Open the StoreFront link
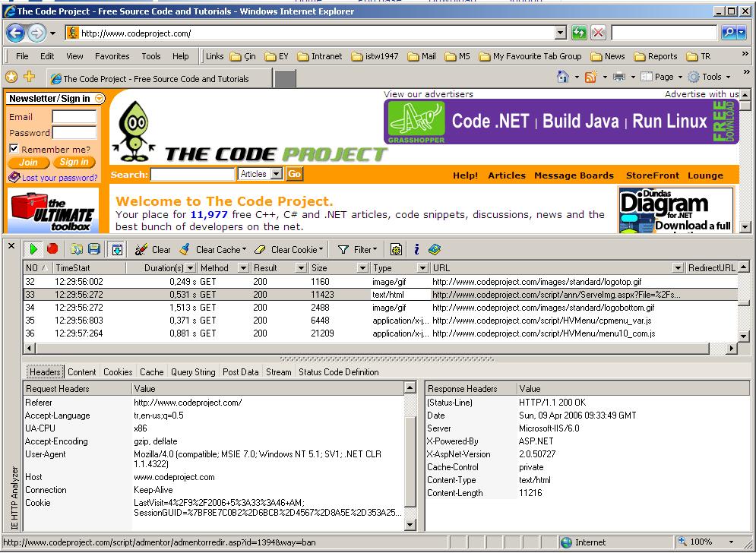756x553 pixels. (x=653, y=175)
